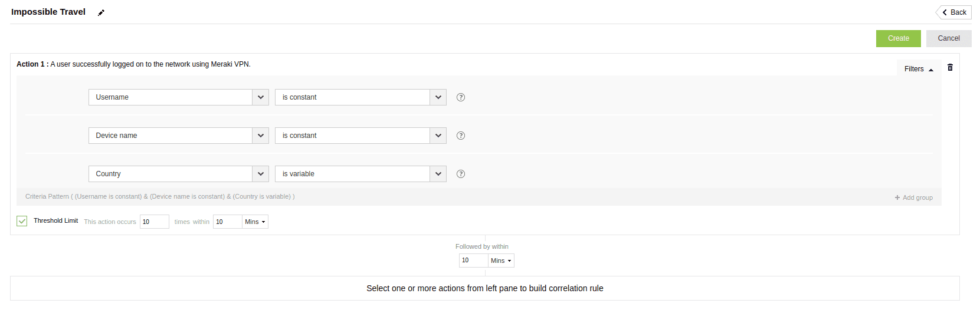Cancel the correlation rule creation
This screenshot has height=323, width=980.
pos(949,38)
